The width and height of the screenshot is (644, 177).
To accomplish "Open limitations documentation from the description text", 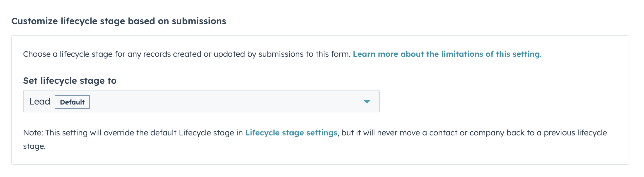I will (x=447, y=54).
